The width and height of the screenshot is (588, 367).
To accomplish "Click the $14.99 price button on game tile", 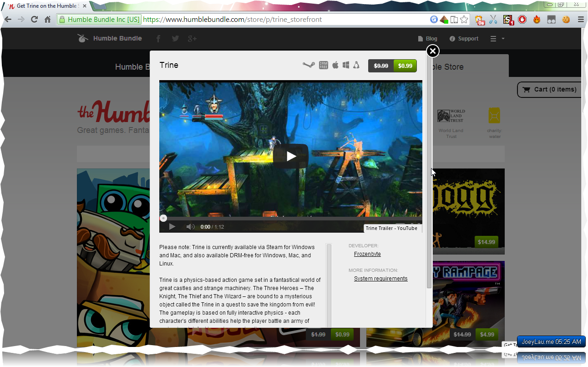I will [x=486, y=242].
